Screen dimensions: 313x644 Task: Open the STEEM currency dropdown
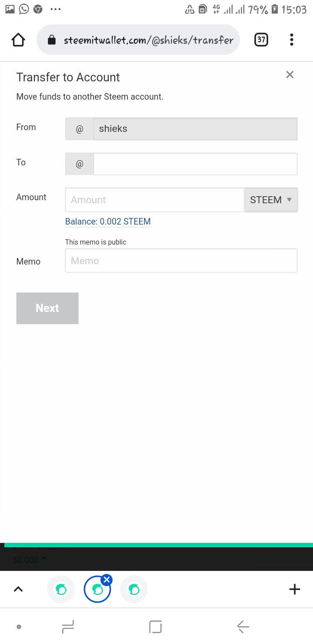271,200
